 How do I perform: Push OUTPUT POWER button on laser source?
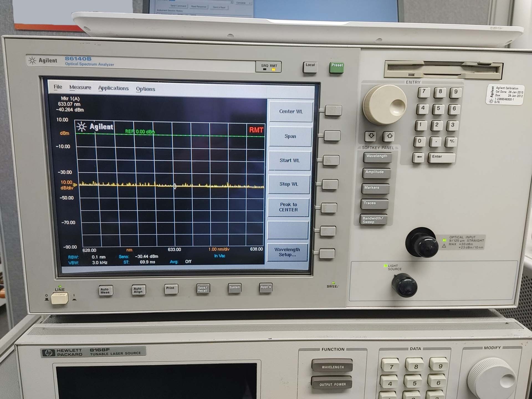point(332,383)
